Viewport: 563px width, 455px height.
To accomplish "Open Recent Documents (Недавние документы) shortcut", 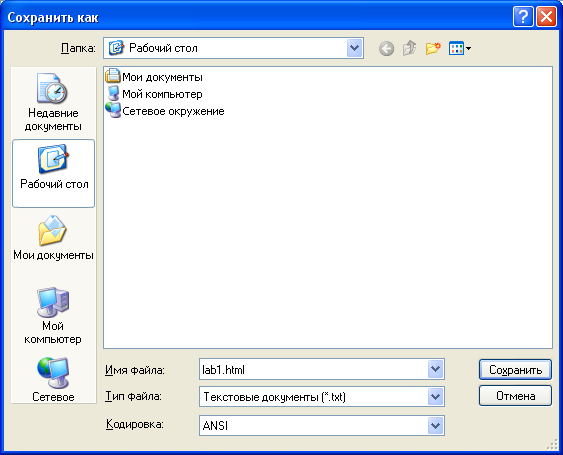I will (53, 102).
